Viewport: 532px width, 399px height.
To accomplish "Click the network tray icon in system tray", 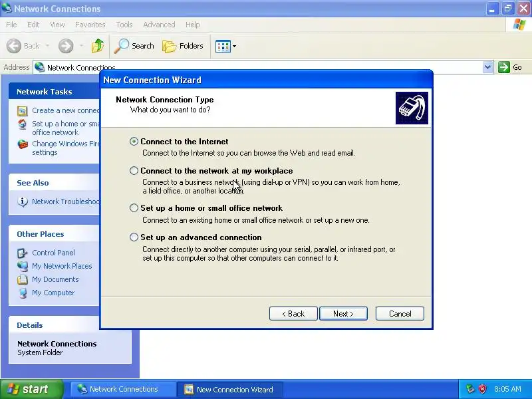I will 470,389.
